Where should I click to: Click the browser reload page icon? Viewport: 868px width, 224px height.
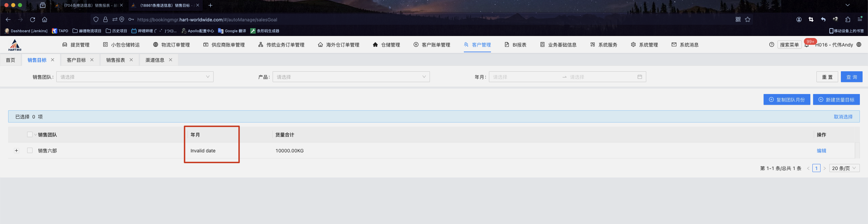33,20
